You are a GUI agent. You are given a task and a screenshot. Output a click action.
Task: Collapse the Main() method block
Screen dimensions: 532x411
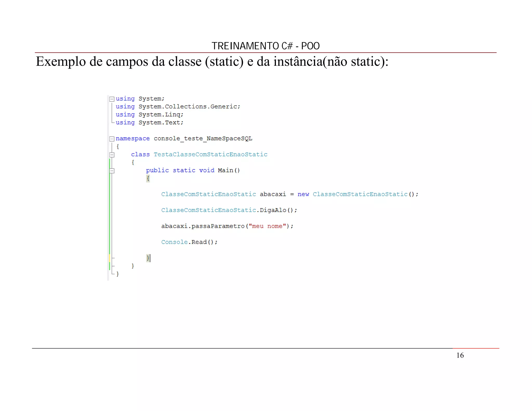(112, 171)
